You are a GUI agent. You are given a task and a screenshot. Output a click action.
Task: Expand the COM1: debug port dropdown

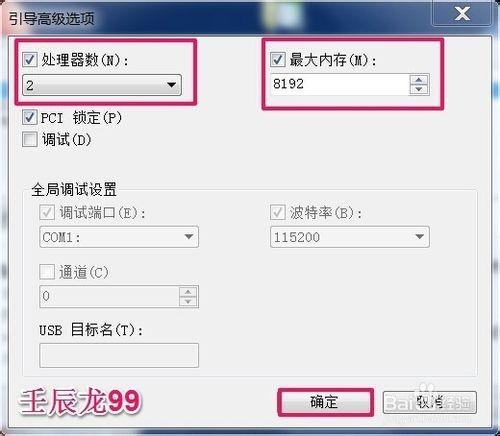(119, 237)
